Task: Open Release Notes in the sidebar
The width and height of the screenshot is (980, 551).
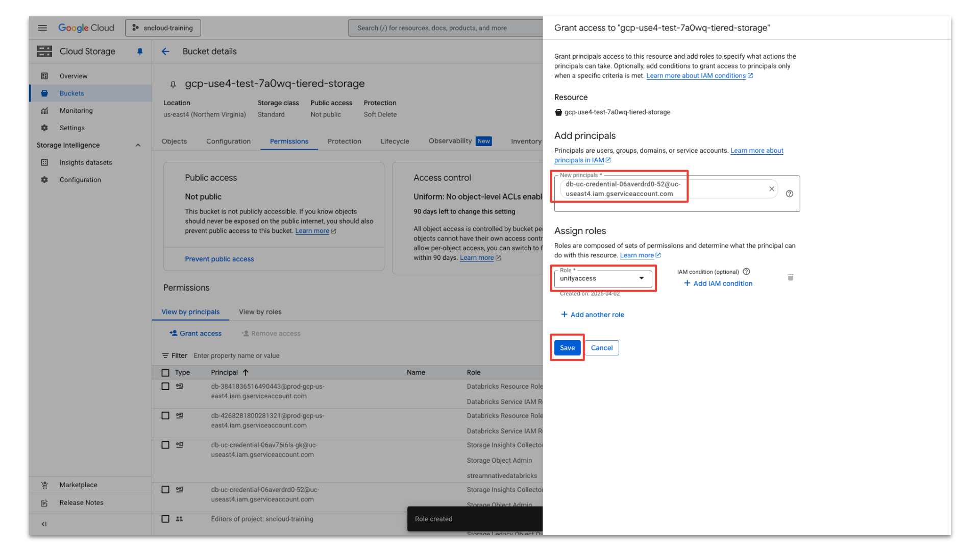Action: click(90, 503)
